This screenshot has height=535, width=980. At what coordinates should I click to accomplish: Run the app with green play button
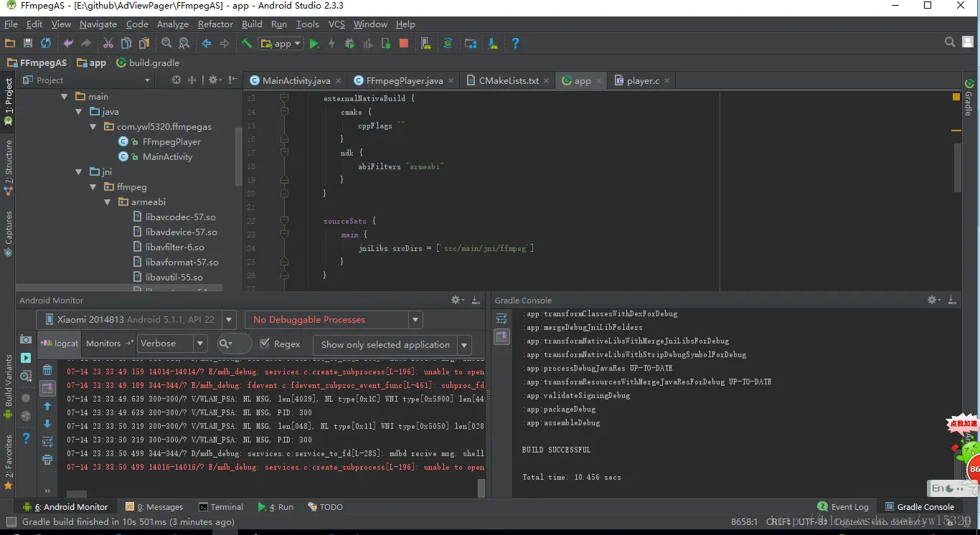(x=314, y=44)
